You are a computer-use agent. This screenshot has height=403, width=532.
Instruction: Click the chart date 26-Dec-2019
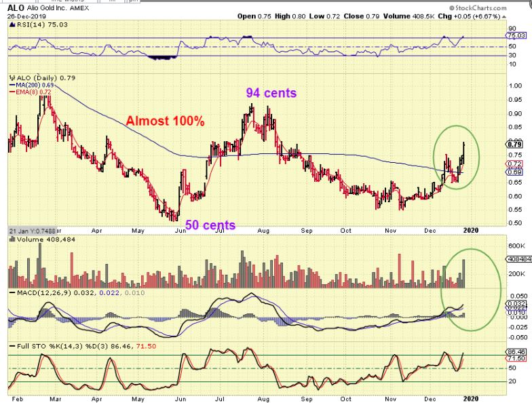[x=27, y=16]
